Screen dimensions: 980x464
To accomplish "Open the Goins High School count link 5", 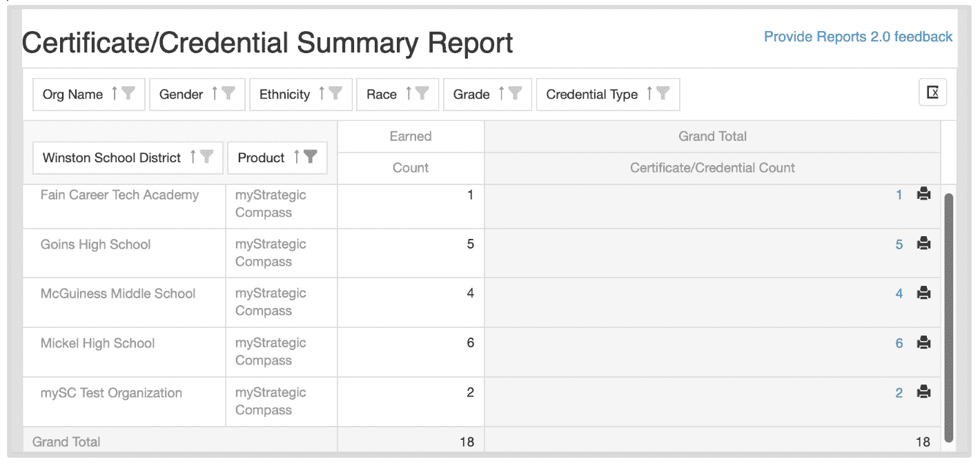I will coord(899,244).
